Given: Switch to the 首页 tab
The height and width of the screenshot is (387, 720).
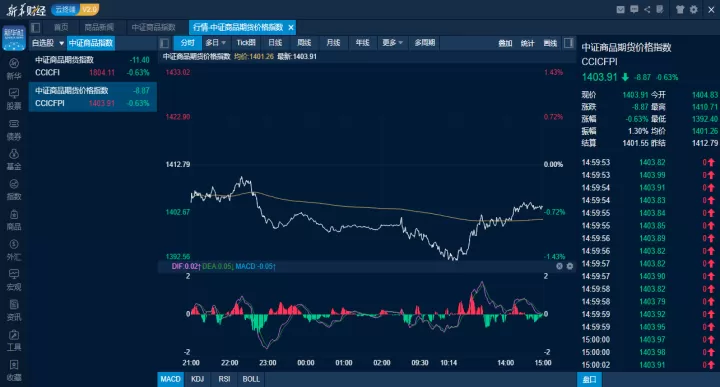Looking at the screenshot, I should click(x=61, y=28).
